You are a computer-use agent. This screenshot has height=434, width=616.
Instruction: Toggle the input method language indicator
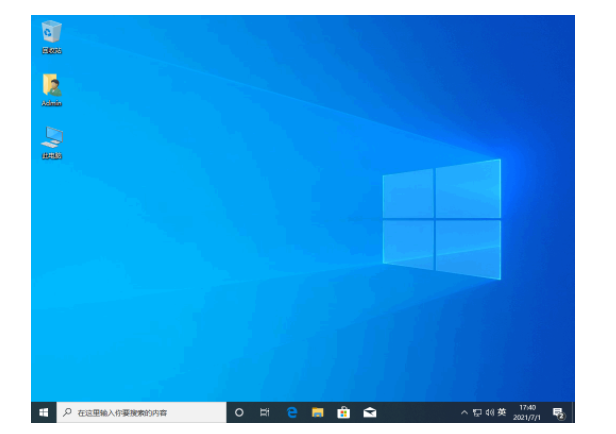click(x=502, y=412)
